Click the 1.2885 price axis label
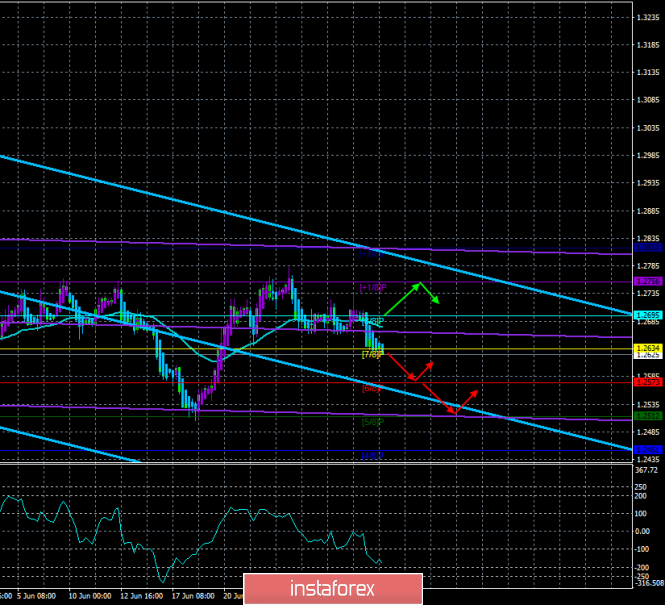This screenshot has width=665, height=605. (x=648, y=211)
